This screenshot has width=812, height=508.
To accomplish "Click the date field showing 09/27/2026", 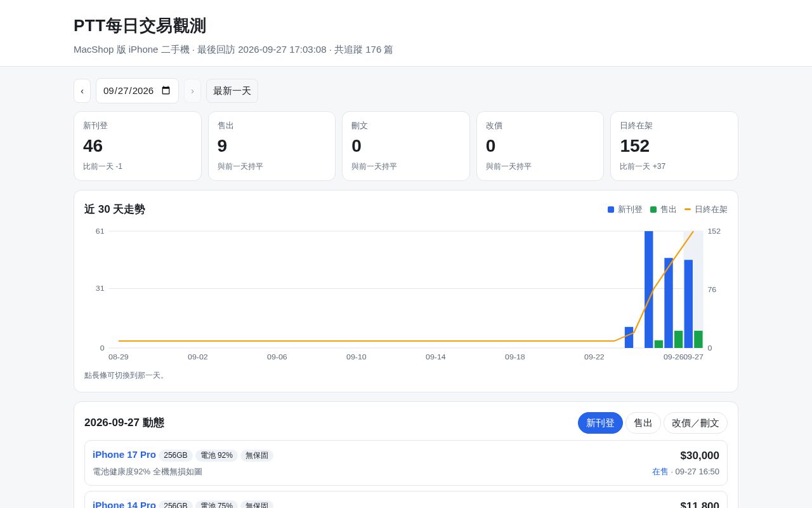I will click(x=137, y=91).
